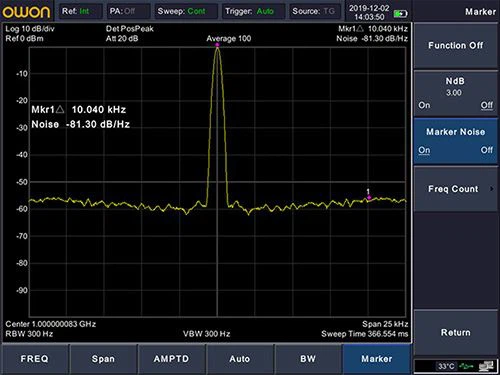Click the large Noise -81.30 dB/Hz readout

coord(81,124)
